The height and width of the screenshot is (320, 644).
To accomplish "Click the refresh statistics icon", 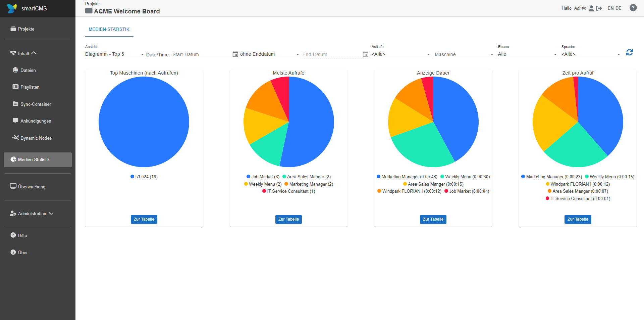I will pyautogui.click(x=629, y=52).
